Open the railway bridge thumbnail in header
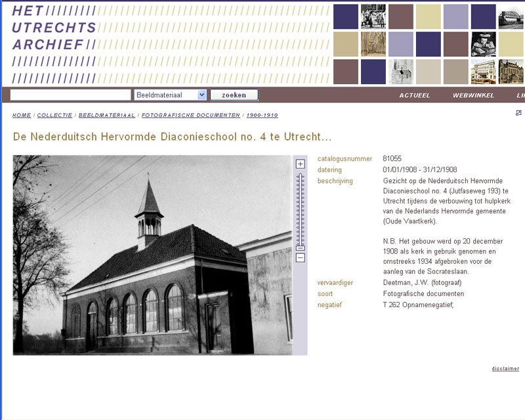 pos(511,16)
